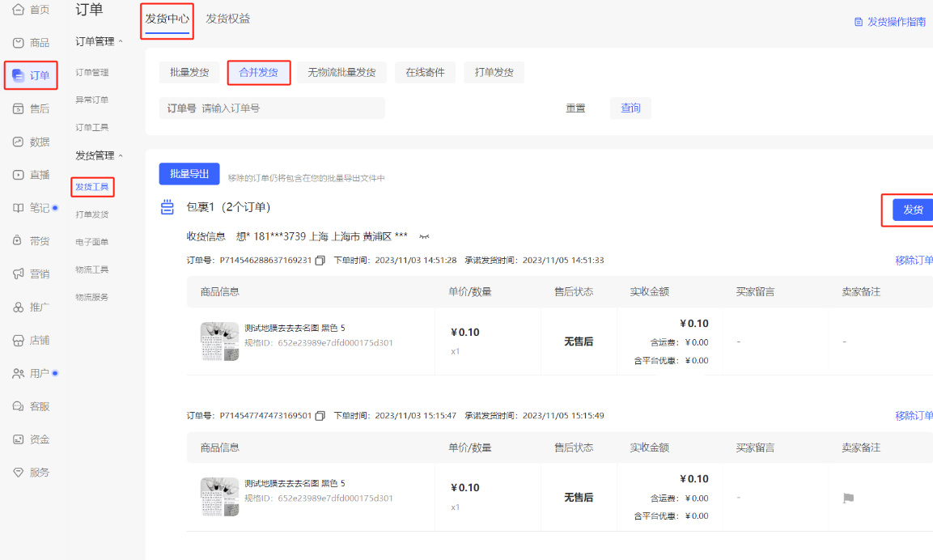Click the first order's product thumbnail
The image size is (933, 560).
219,342
